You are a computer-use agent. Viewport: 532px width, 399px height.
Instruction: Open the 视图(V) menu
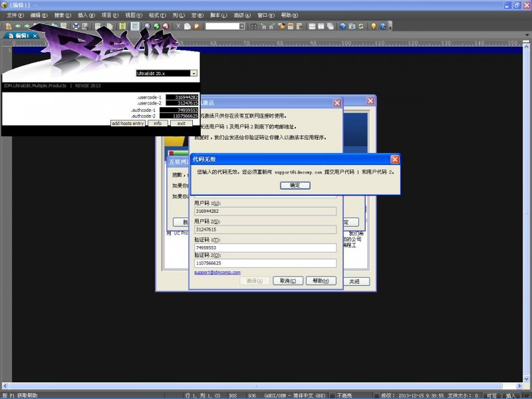(134, 15)
